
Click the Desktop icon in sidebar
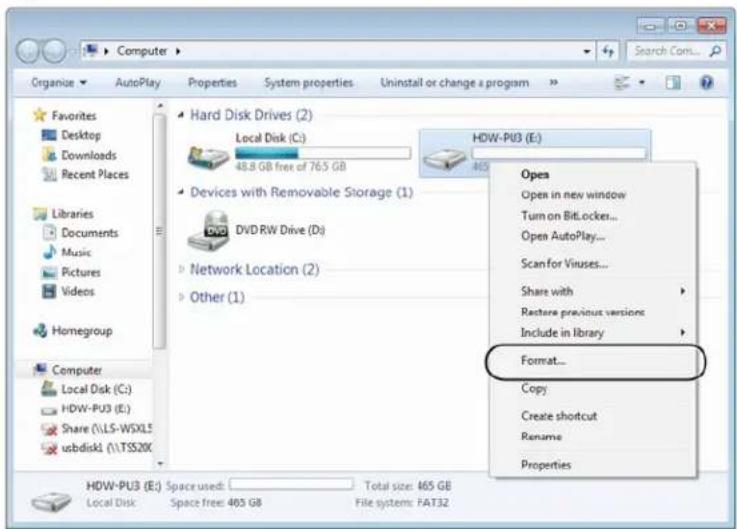49,135
